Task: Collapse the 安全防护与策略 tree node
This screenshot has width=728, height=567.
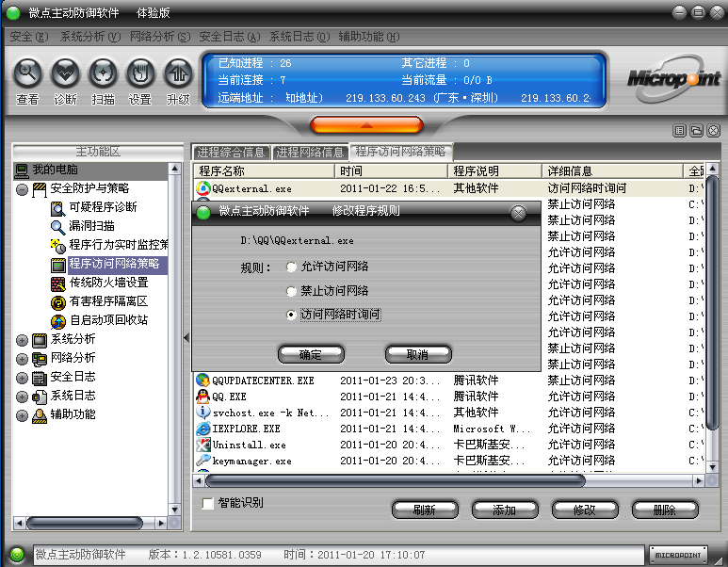Action: pyautogui.click(x=22, y=189)
